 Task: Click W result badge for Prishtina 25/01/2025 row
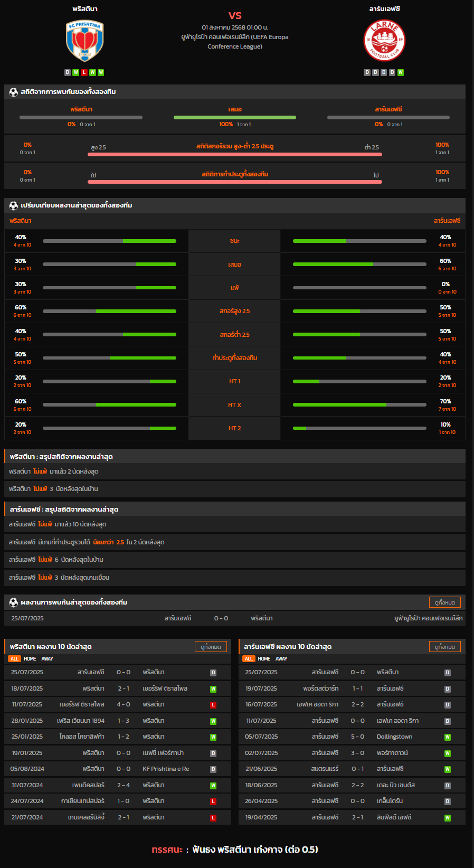213,737
